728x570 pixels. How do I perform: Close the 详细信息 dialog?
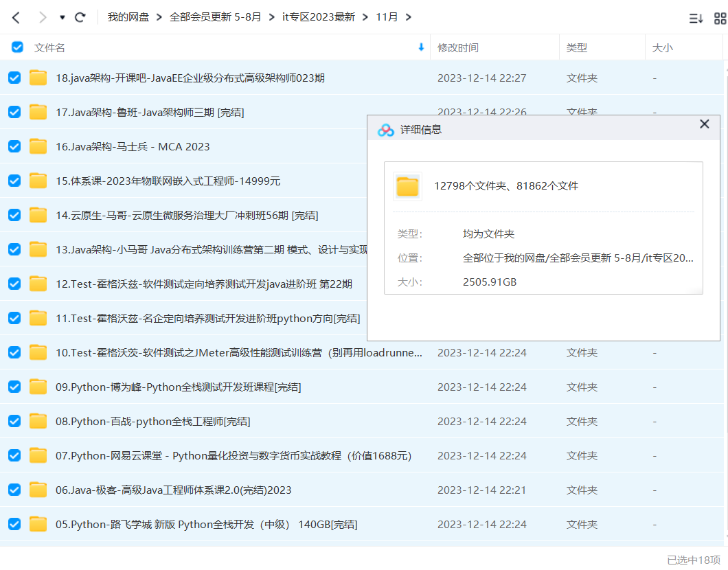click(704, 124)
